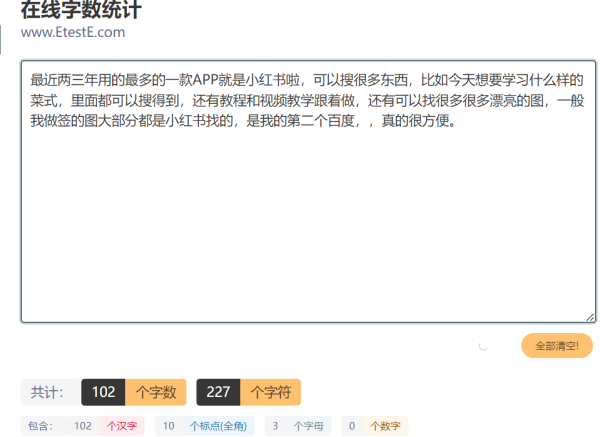Select the 102 个汉字 count badge

pyautogui.click(x=105, y=426)
